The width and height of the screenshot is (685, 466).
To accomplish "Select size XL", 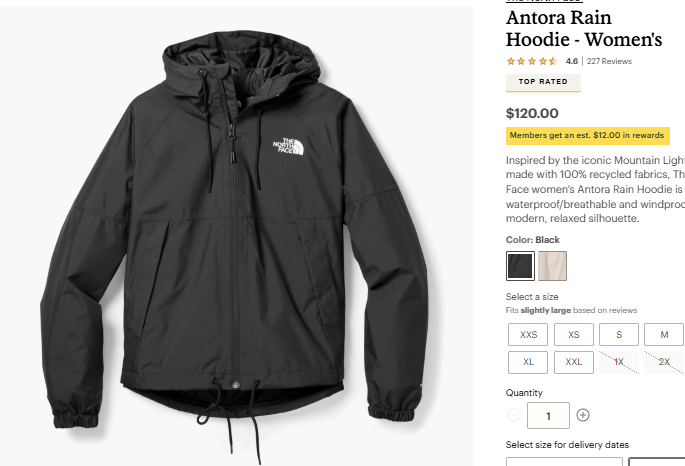I will 528,362.
